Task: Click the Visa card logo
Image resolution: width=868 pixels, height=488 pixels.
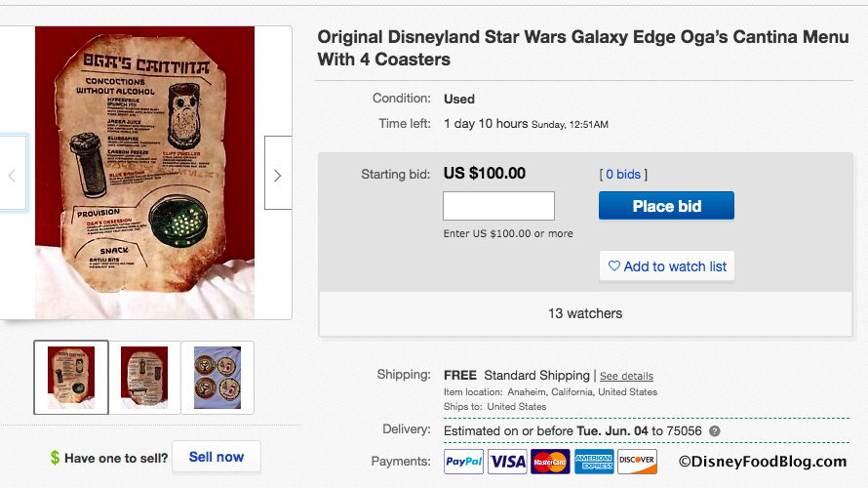Action: (507, 462)
